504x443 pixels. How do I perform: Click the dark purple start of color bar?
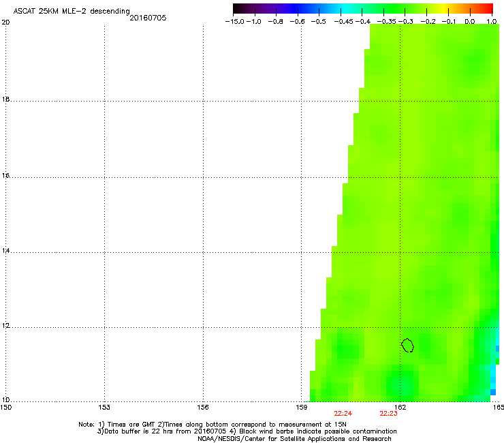pos(240,9)
